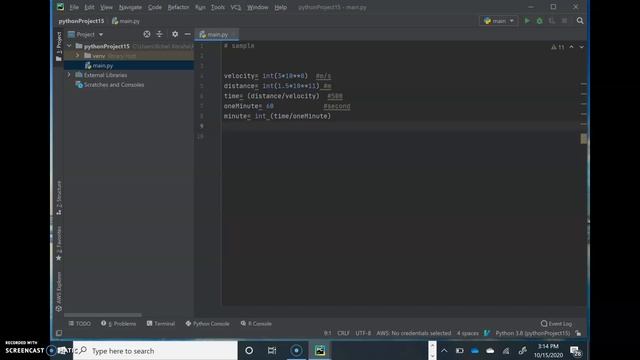Click the 4 spaces indent status
The image size is (640, 360).
(x=467, y=333)
